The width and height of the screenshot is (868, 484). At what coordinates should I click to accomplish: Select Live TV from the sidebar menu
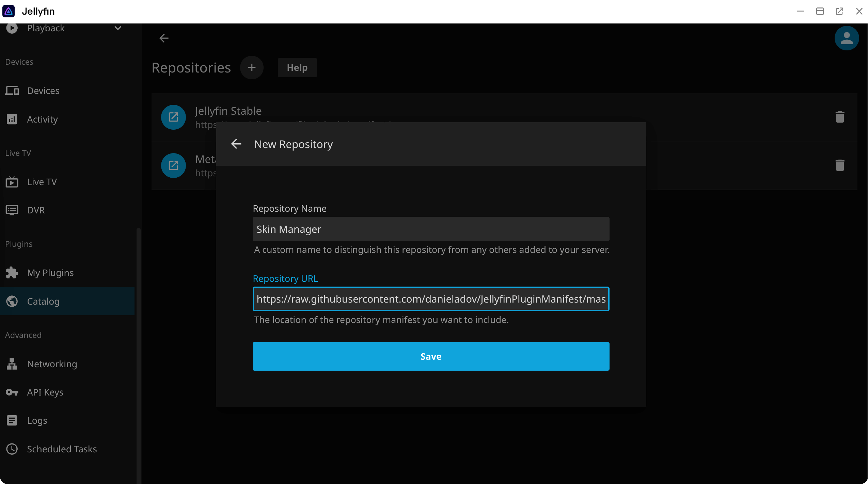pos(42,182)
